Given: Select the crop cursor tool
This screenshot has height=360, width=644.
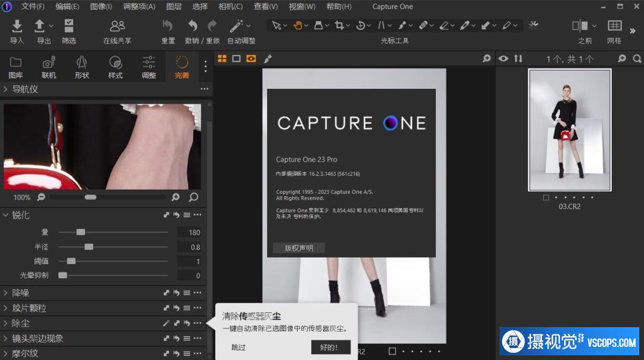Looking at the screenshot, I should 339,26.
